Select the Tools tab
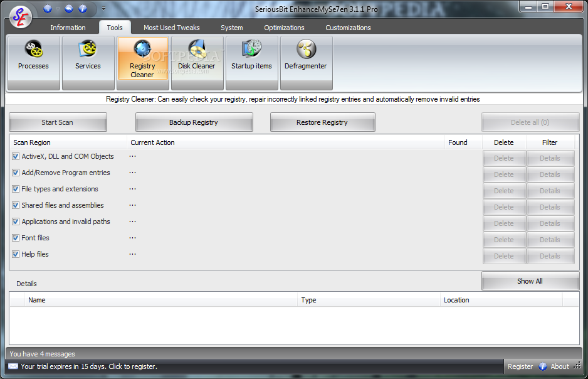Screen dimensions: 588x379 115,28
